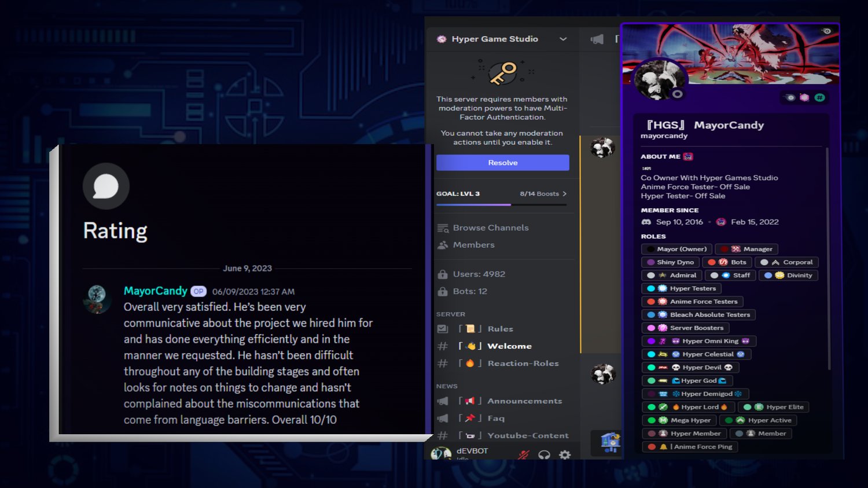Click MayorCandy's profile avatar
Screen dimensions: 868x488
coord(660,79)
